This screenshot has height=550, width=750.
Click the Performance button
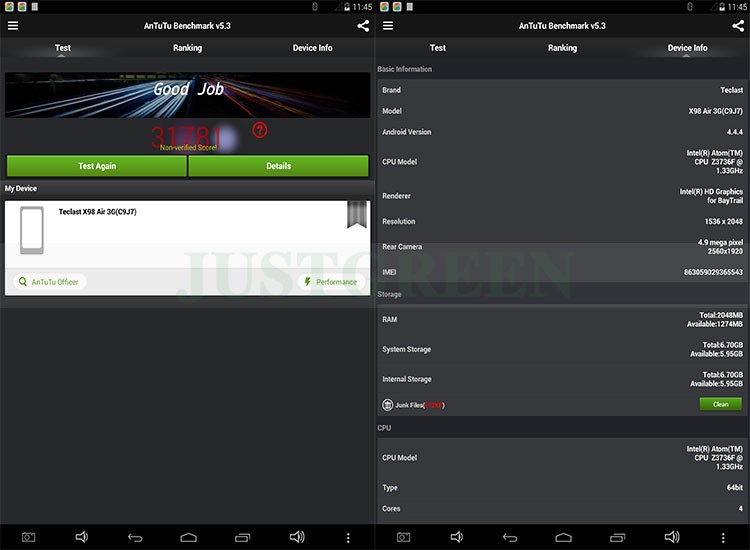click(331, 282)
